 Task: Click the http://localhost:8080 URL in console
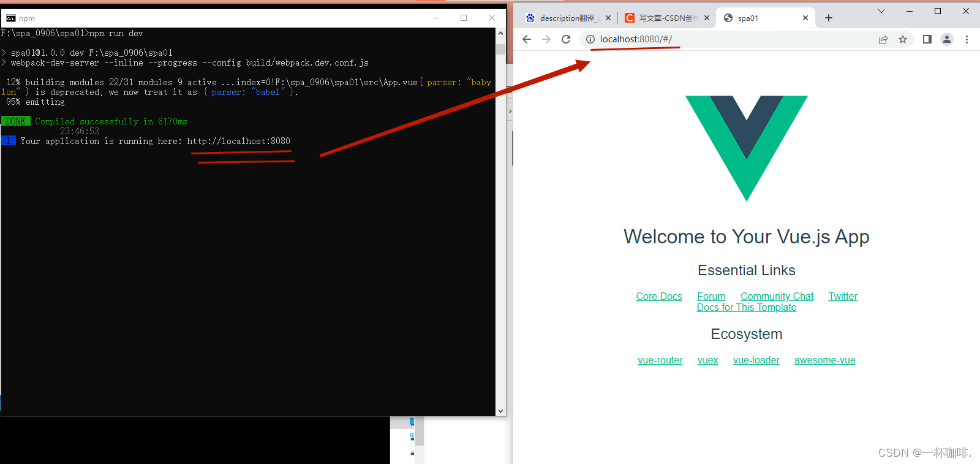pyautogui.click(x=239, y=141)
